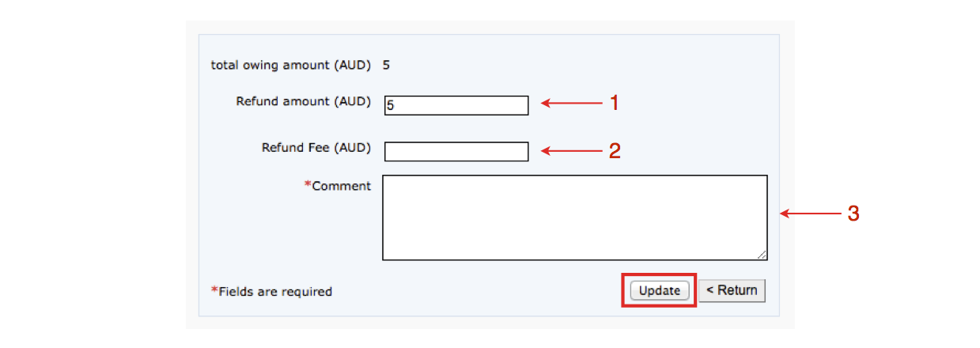Focus the Refund Fee text box
The image size is (980, 348).
456,151
